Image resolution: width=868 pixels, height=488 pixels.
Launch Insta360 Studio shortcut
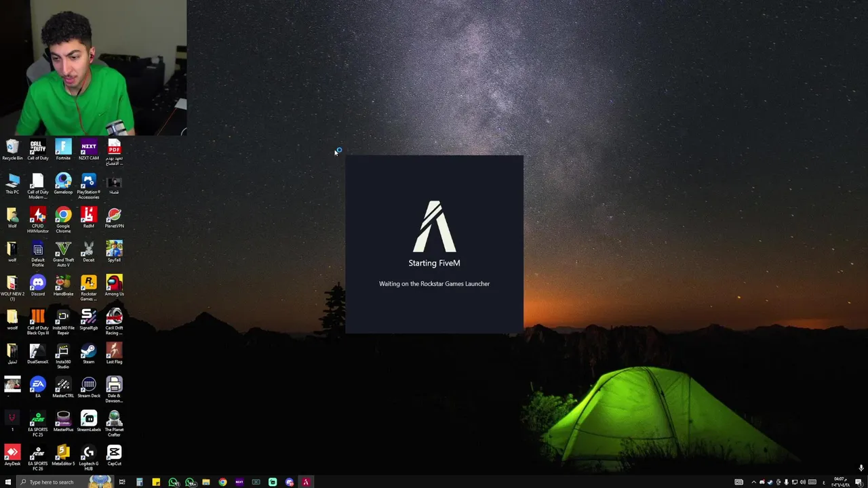(63, 356)
